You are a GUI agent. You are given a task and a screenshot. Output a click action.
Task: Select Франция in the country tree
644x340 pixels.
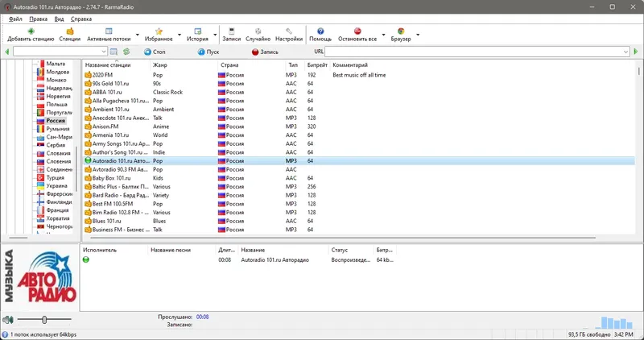[57, 210]
